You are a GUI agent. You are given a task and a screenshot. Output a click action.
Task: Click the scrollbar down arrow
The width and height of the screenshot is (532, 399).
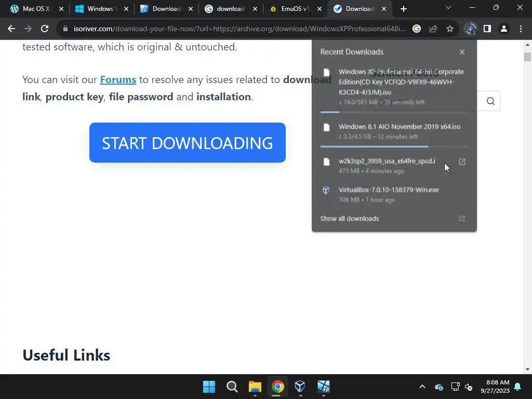pyautogui.click(x=527, y=369)
